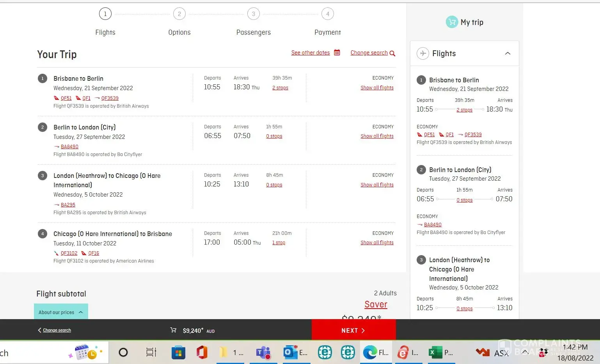Viewport: 600px width, 364px height.
Task: Show all flights for Brisbane to Berlin
Action: [377, 88]
